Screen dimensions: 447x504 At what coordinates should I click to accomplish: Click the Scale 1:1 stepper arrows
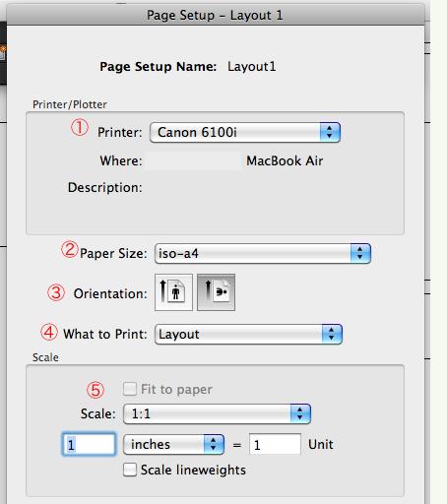(x=300, y=413)
